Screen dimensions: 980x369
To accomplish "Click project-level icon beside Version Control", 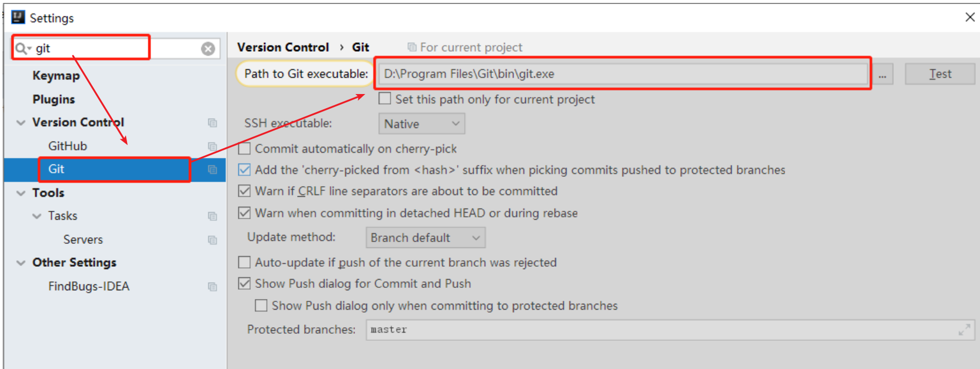I will pyautogui.click(x=212, y=123).
